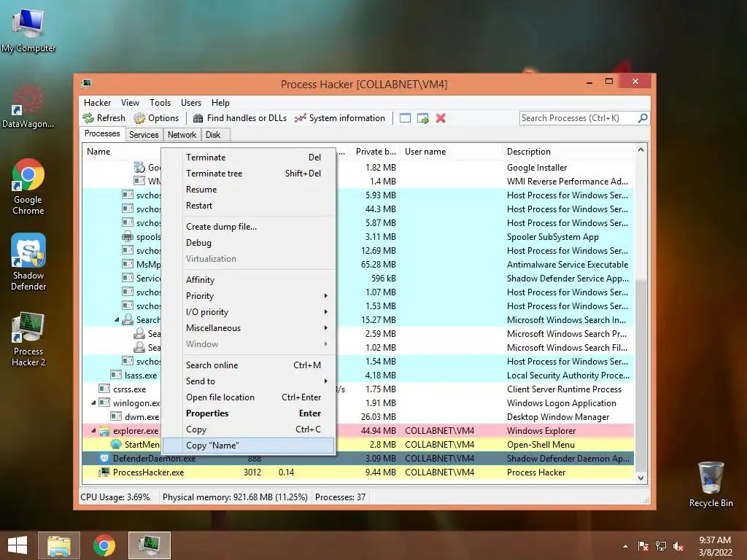Open Chrome from the taskbar

(104, 545)
